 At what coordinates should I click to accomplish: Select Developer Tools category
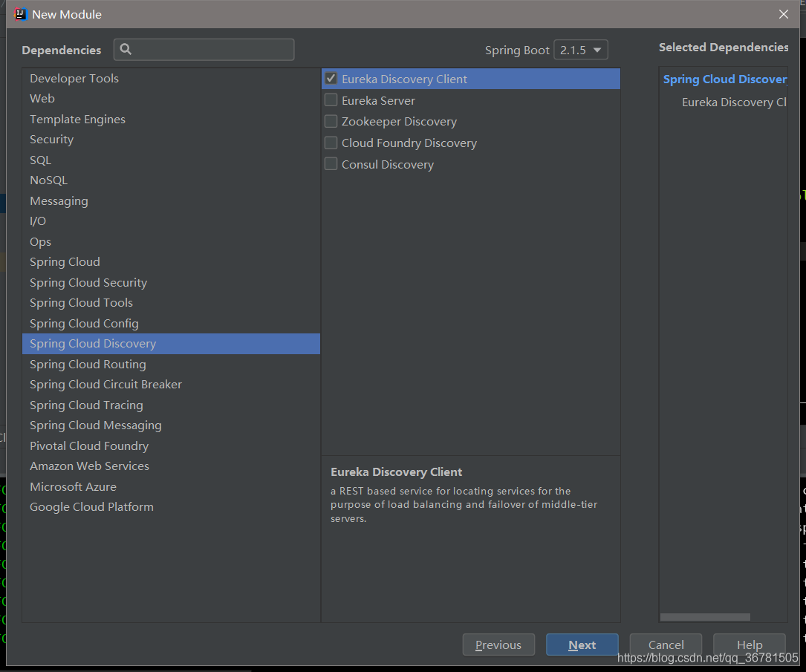pyautogui.click(x=171, y=79)
